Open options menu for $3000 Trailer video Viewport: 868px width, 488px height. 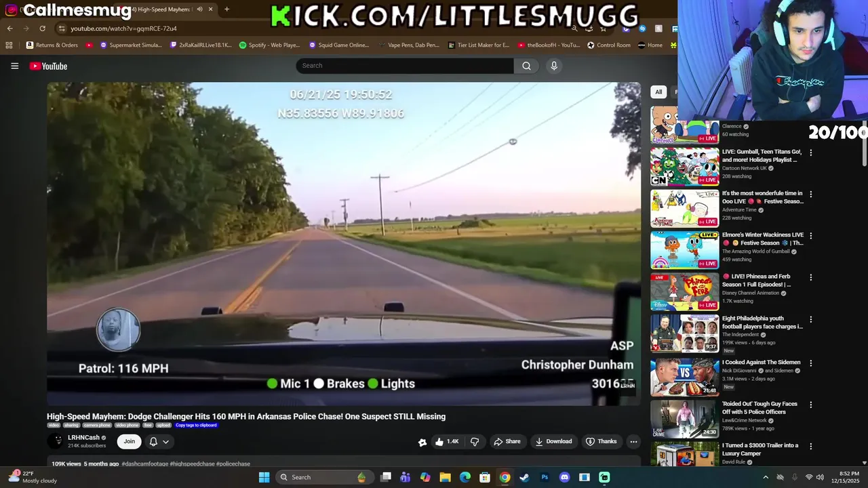tap(810, 447)
